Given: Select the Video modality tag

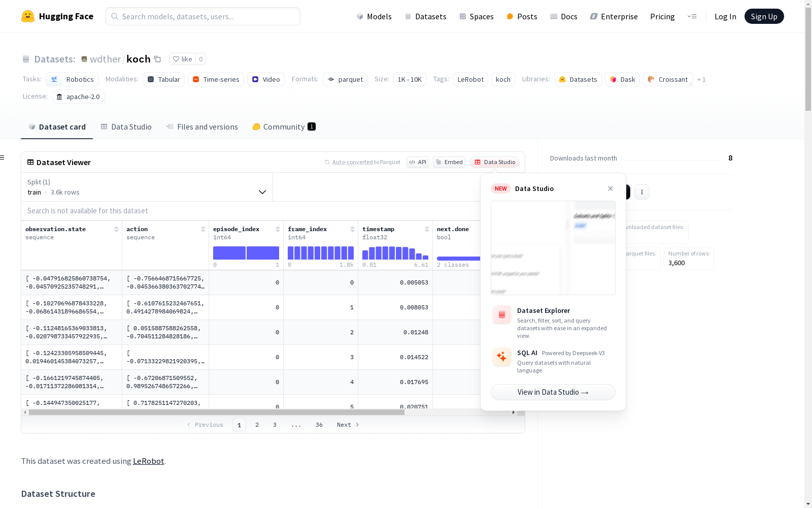Looking at the screenshot, I should click(x=266, y=79).
